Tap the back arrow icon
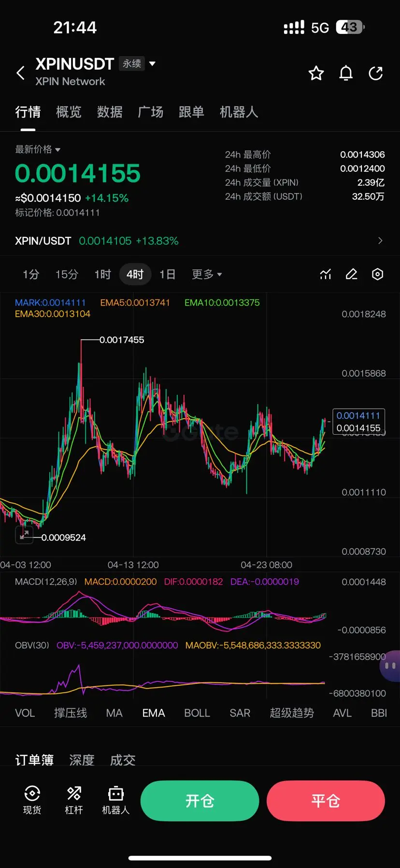The height and width of the screenshot is (868, 400). [20, 73]
